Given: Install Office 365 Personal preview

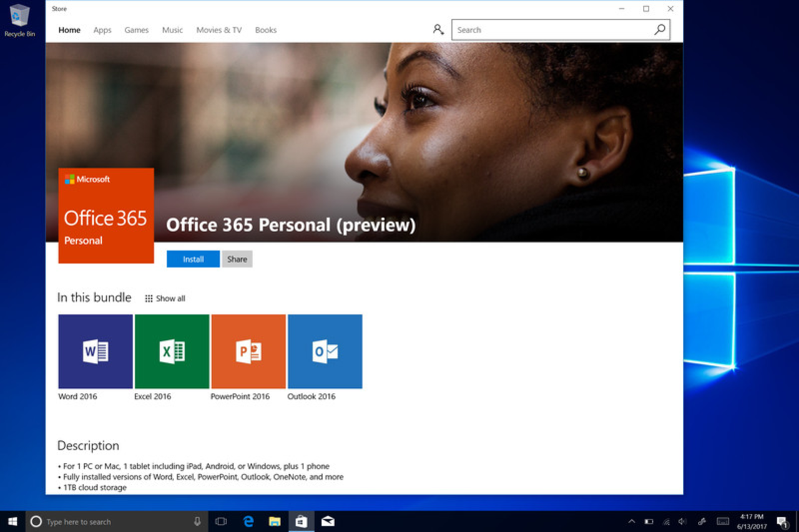Looking at the screenshot, I should (x=192, y=259).
